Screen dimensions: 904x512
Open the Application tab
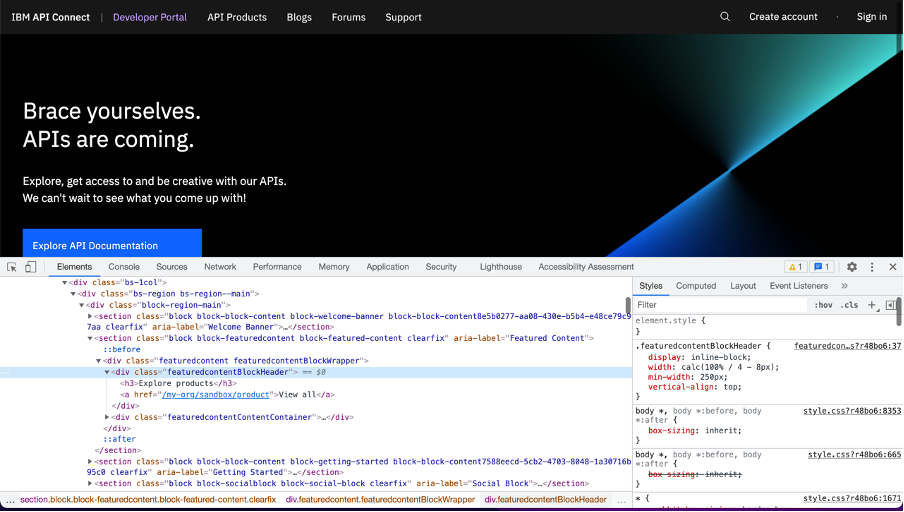[387, 267]
